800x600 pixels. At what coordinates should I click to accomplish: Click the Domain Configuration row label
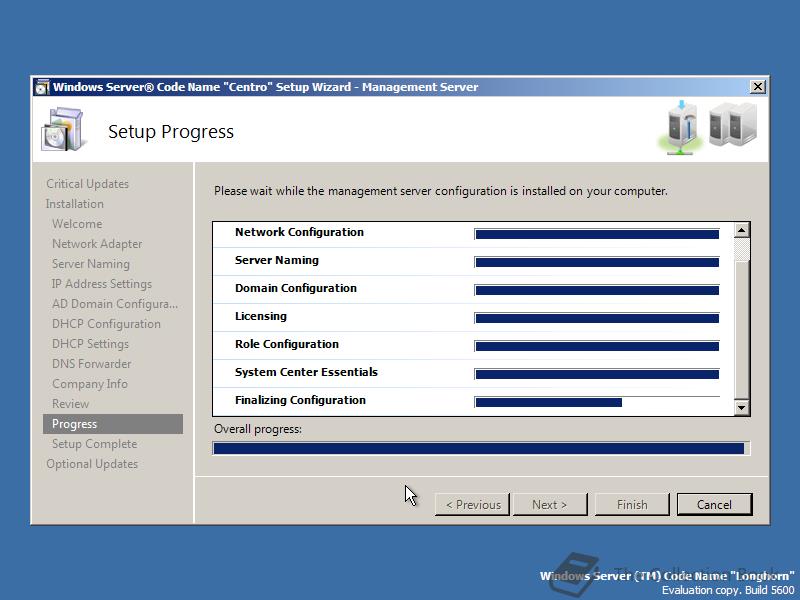coord(296,288)
